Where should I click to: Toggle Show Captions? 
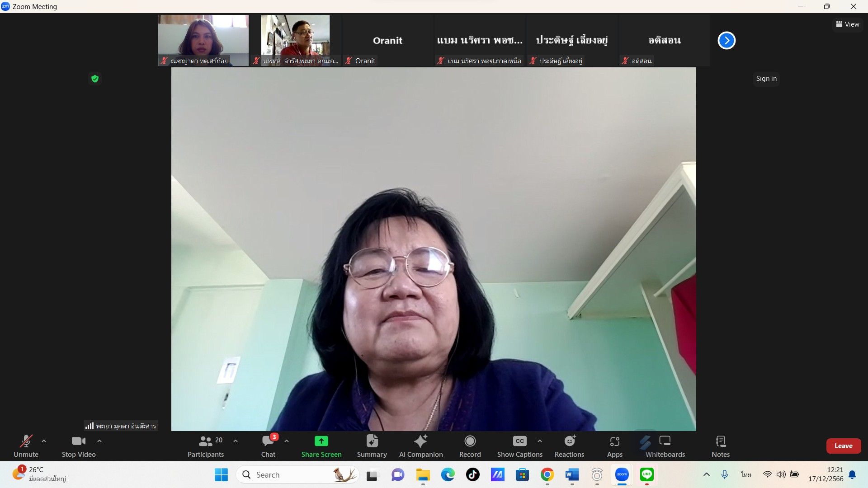click(519, 446)
